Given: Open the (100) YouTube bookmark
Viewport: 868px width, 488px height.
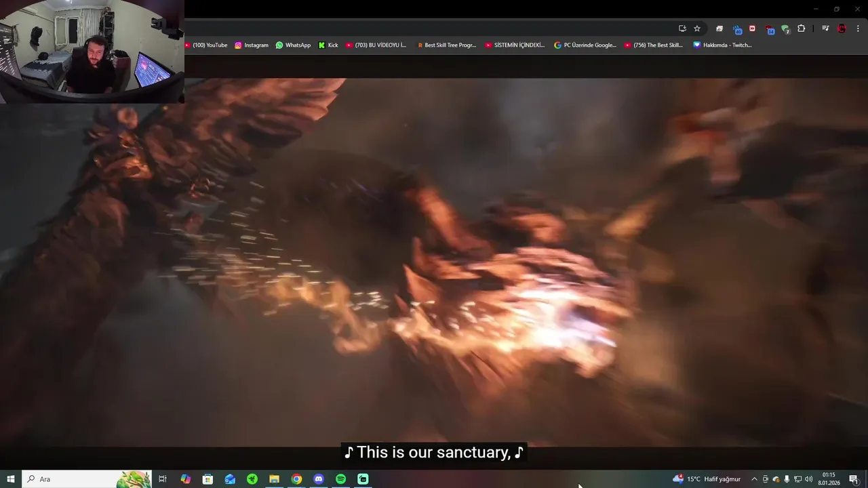Looking at the screenshot, I should point(206,45).
